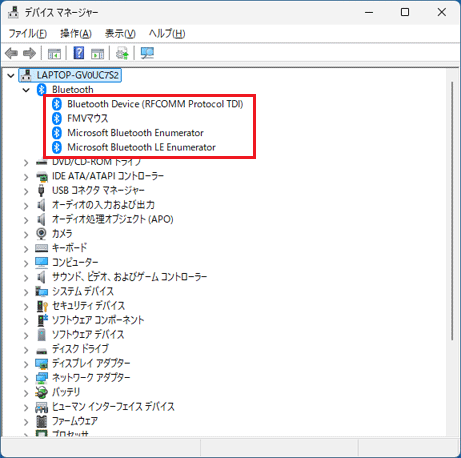
Task: Click the firmware chip icon beside ファームウェア
Action: pyautogui.click(x=41, y=421)
